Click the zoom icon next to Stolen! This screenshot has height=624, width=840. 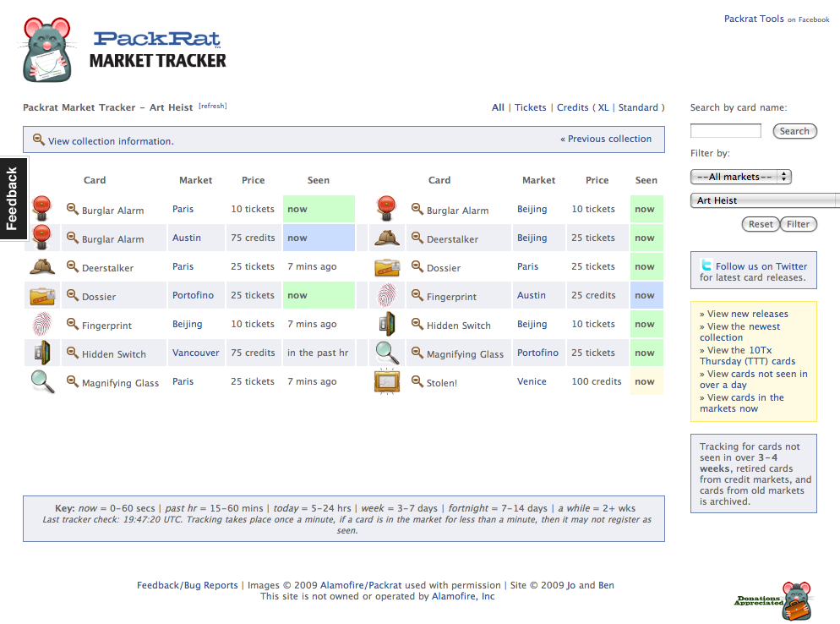[417, 381]
